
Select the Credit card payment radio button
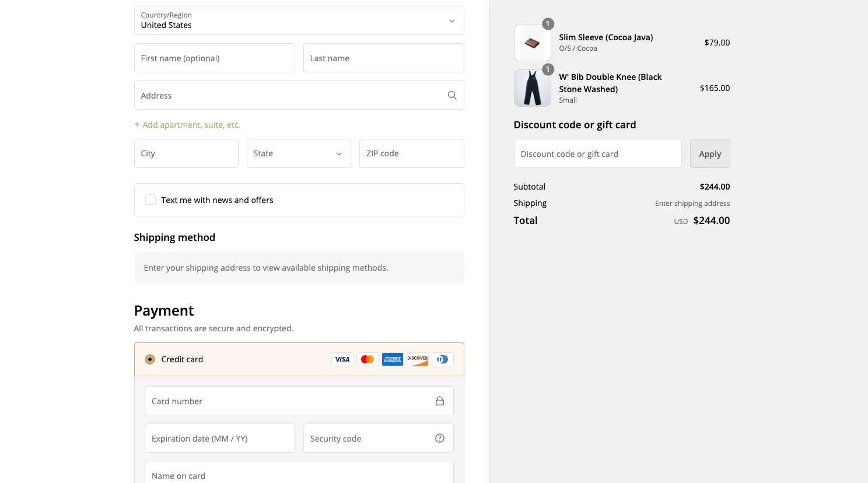point(150,359)
